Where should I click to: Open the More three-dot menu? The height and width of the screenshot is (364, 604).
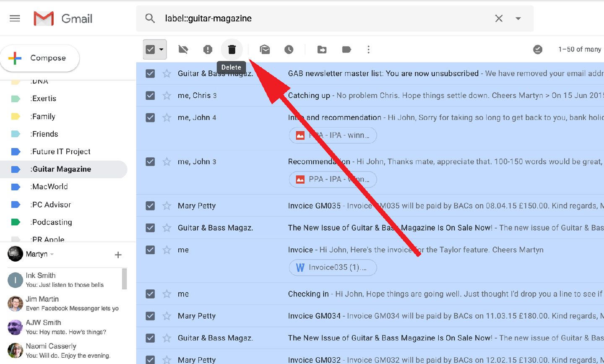click(368, 49)
